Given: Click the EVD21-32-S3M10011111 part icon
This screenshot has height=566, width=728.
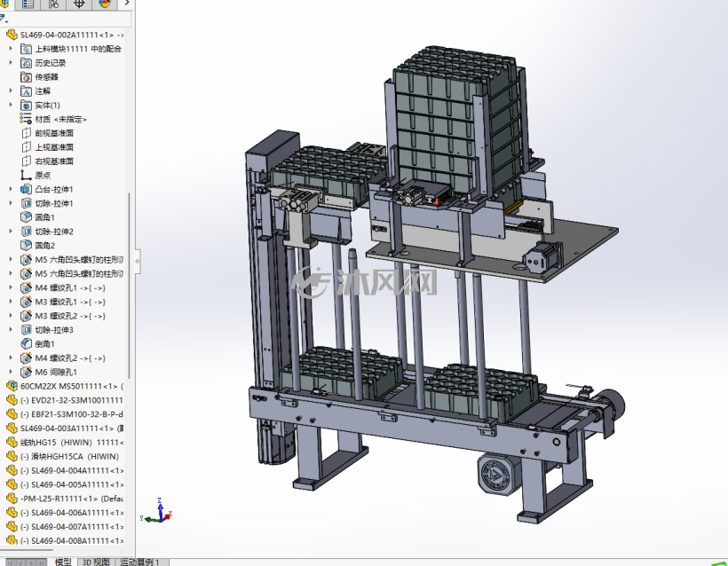Looking at the screenshot, I should [12, 400].
